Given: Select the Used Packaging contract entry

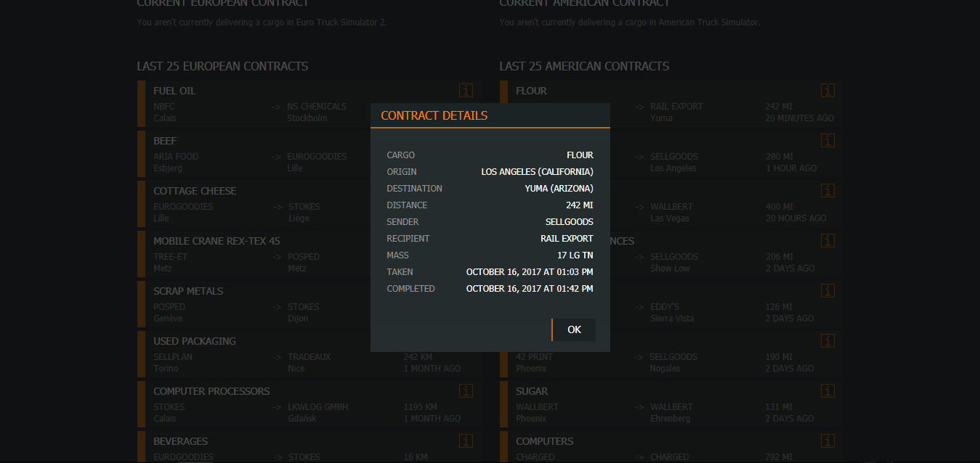Looking at the screenshot, I should pyautogui.click(x=195, y=341).
